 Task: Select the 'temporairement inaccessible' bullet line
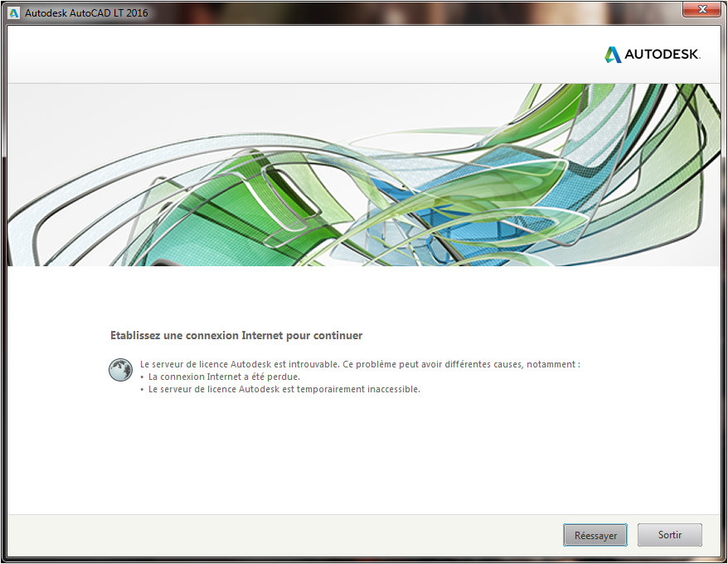[284, 389]
